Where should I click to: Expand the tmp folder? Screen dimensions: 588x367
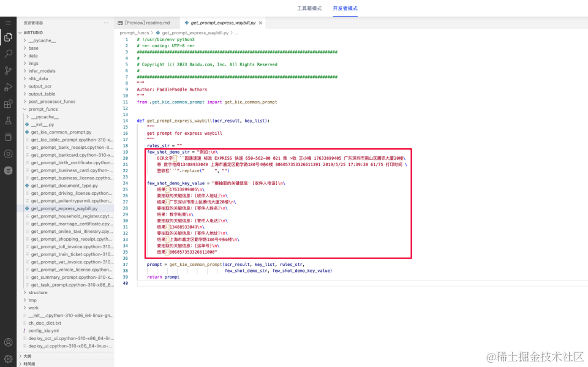point(32,300)
